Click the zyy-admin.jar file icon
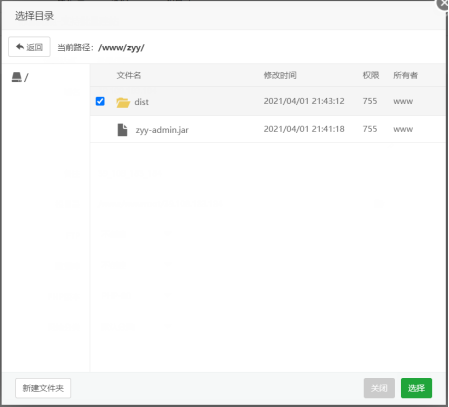 click(x=122, y=130)
